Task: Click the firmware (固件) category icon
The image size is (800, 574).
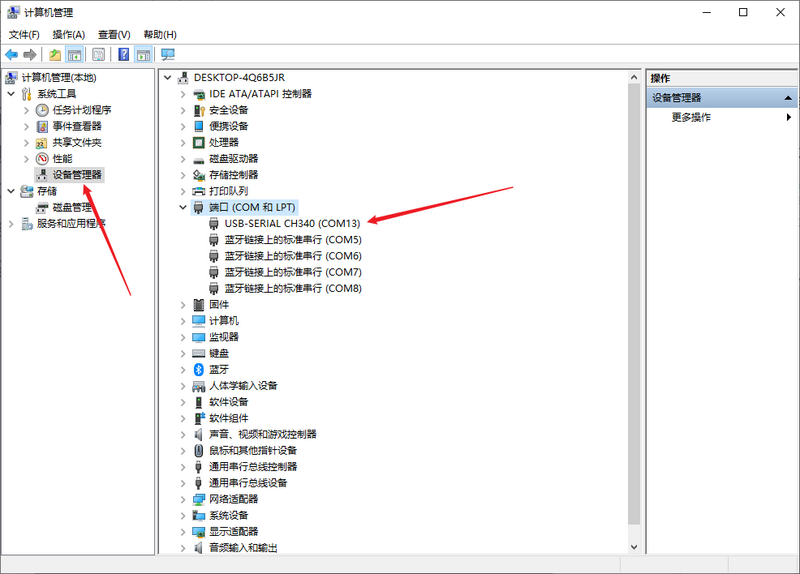Action: tap(199, 305)
